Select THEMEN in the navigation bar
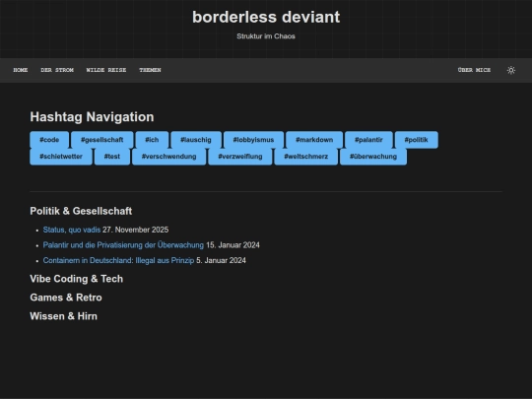Screen dimensions: 532x399 pos(150,70)
